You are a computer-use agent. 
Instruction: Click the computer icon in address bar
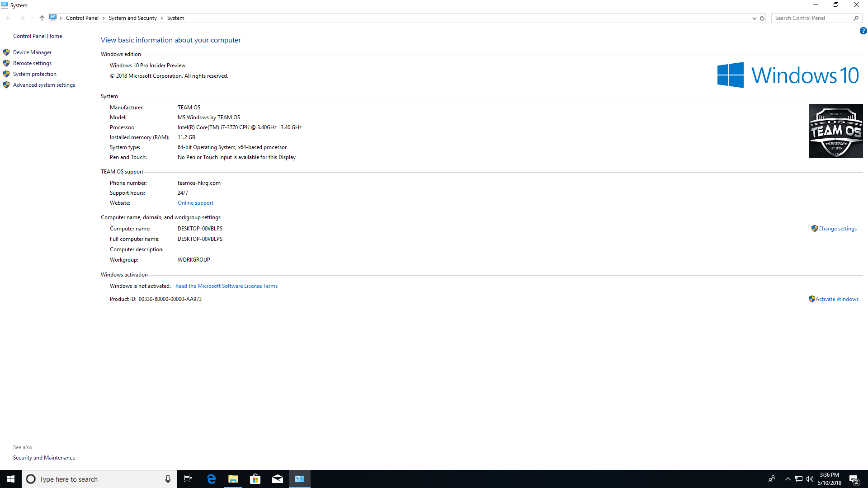pos(53,18)
